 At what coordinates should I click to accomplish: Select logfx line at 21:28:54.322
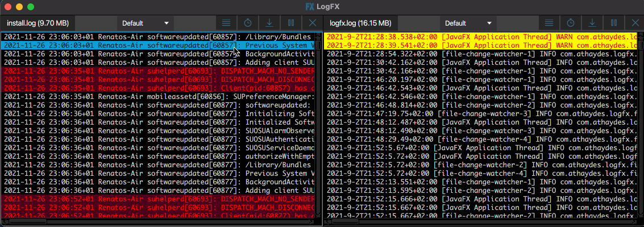480,54
